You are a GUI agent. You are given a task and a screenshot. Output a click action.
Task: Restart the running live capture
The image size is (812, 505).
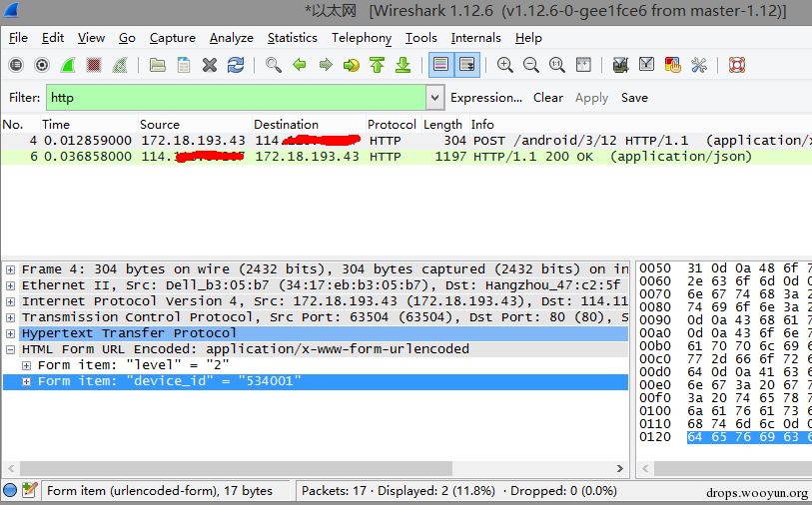pyautogui.click(x=120, y=65)
